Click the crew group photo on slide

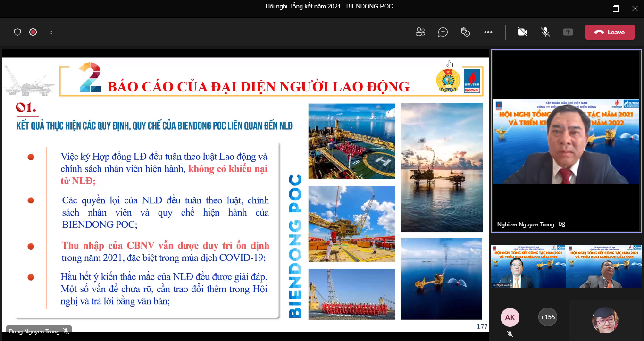[x=351, y=294]
